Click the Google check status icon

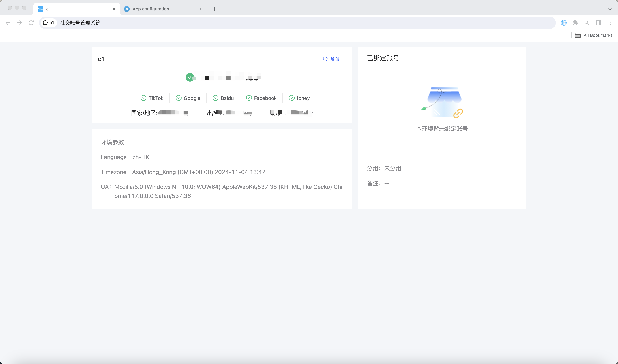(179, 98)
